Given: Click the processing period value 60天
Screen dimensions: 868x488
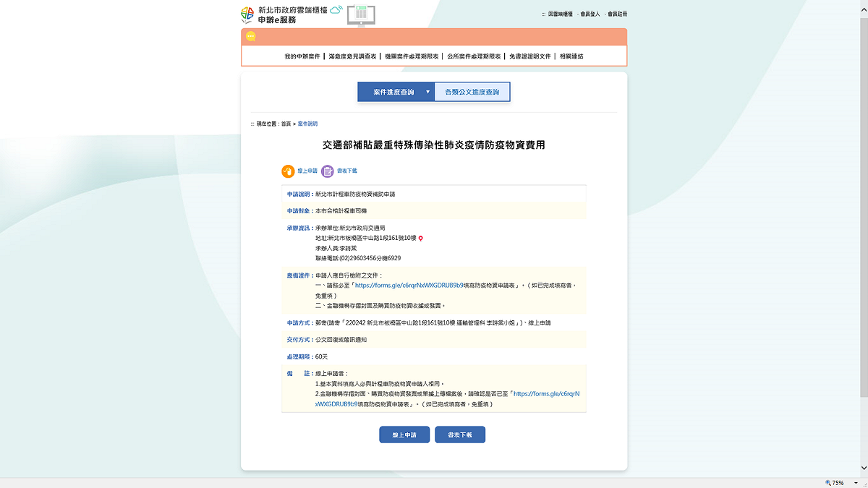Looking at the screenshot, I should click(322, 357).
